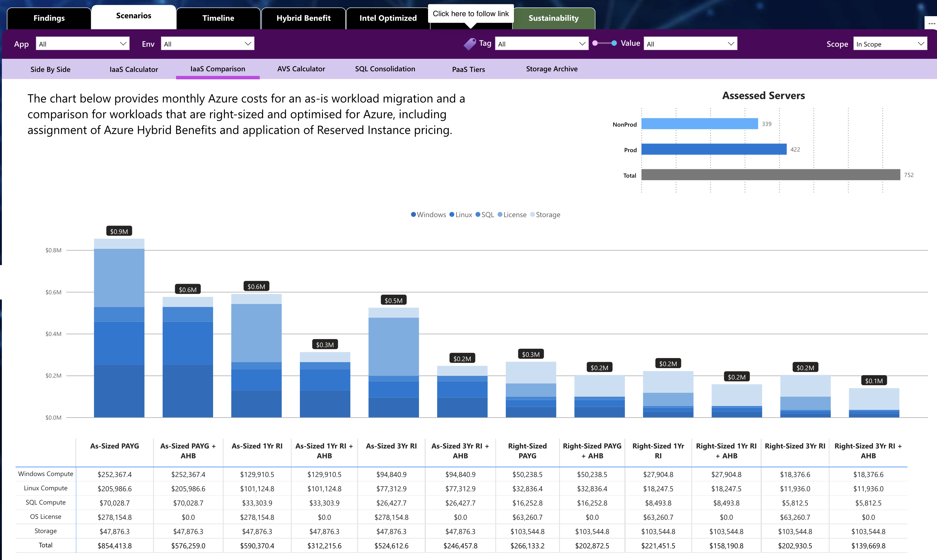Click the $576,259.0 total cell

coord(188,546)
